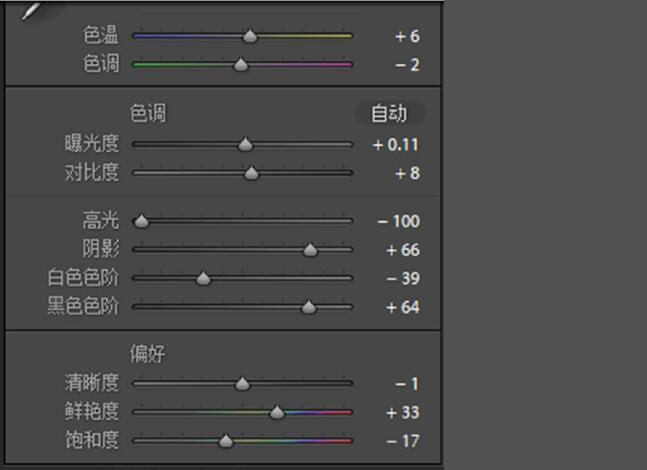
Task: Click the 色温 label text
Action: tap(101, 35)
